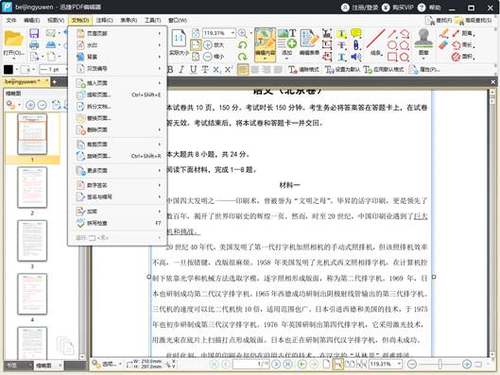The image size is (500, 375).
Task: Click the 注册/登录 login button
Action: [360, 7]
